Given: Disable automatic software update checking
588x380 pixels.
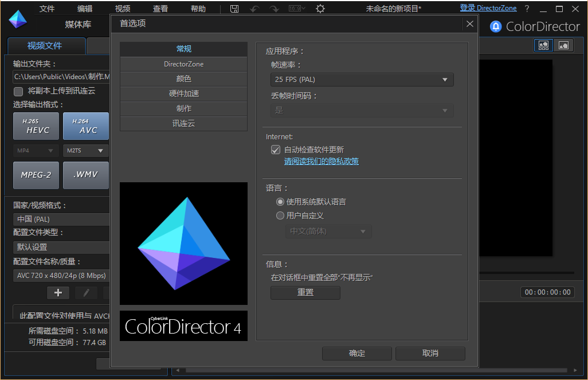Looking at the screenshot, I should (x=276, y=150).
